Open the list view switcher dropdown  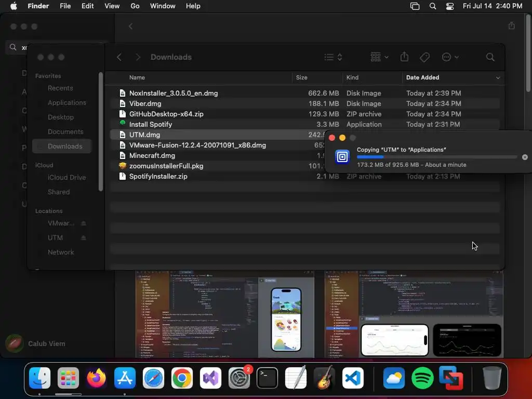click(x=333, y=57)
